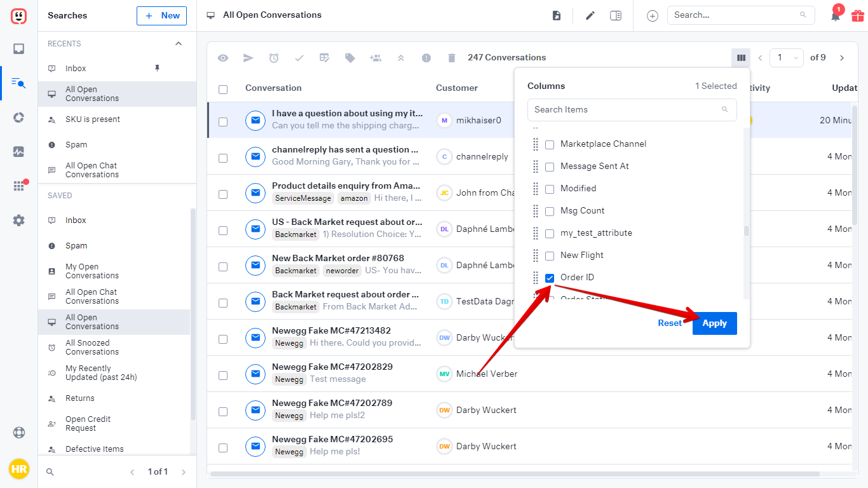
Task: Toggle the preview pane layout icon
Action: pos(616,15)
